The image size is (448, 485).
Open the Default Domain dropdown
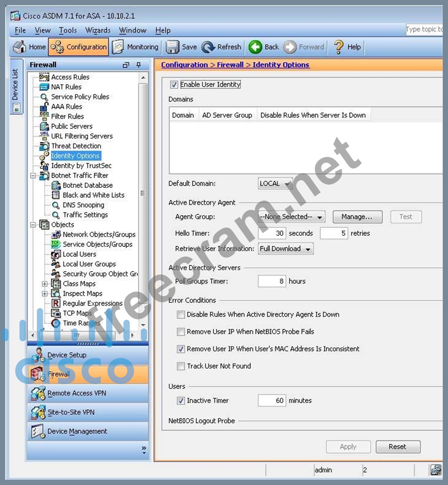coord(275,184)
